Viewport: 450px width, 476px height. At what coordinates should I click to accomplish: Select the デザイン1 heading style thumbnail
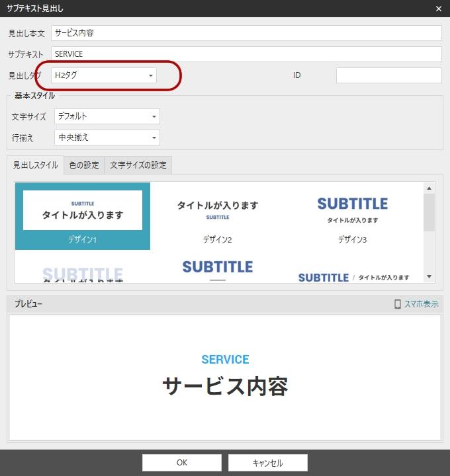pos(83,216)
